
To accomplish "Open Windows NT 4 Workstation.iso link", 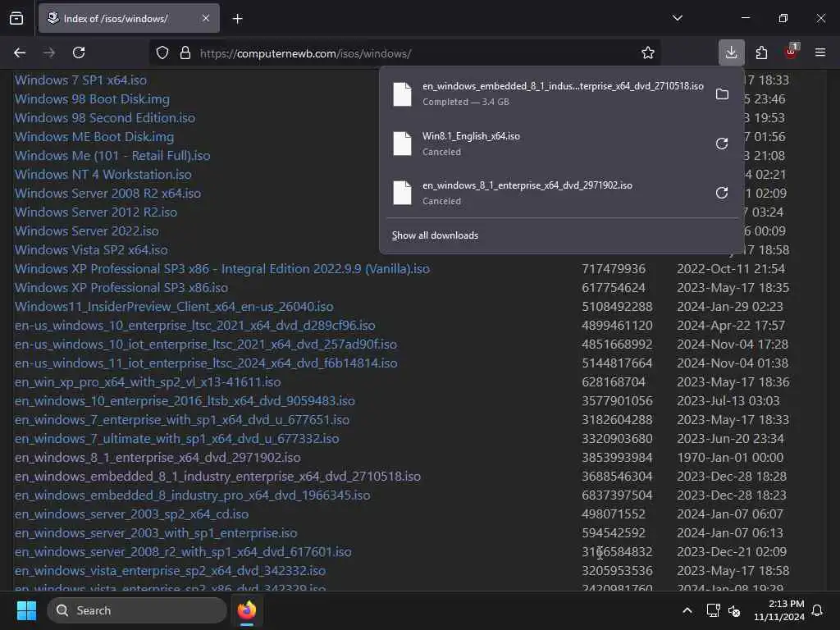I will (x=103, y=175).
